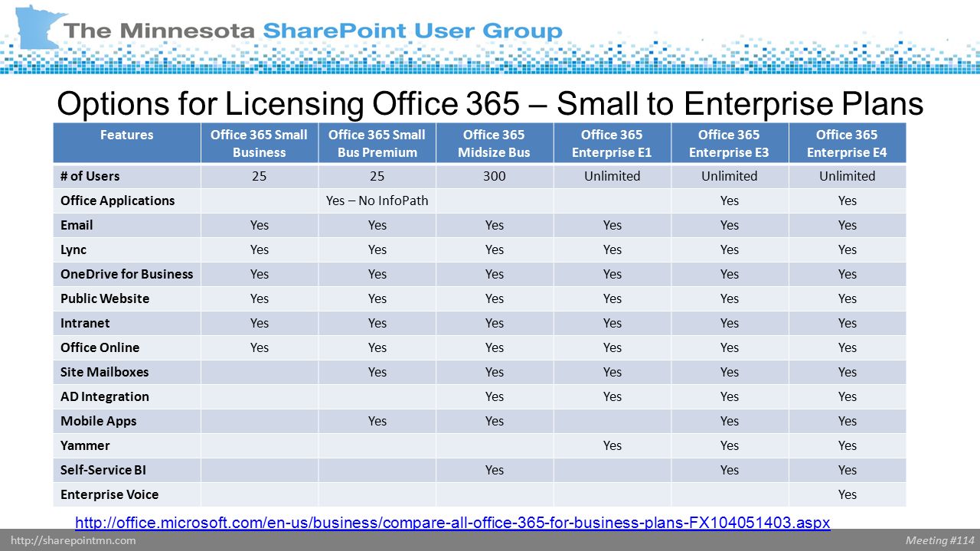Click Yes for Enterprise Voice in E4
This screenshot has width=980, height=551.
tap(847, 494)
